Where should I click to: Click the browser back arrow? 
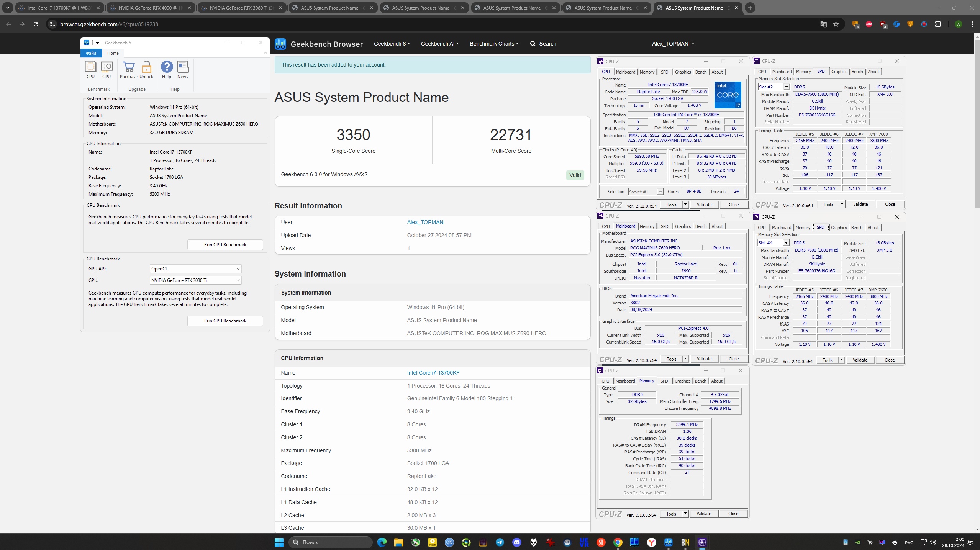[x=8, y=24]
